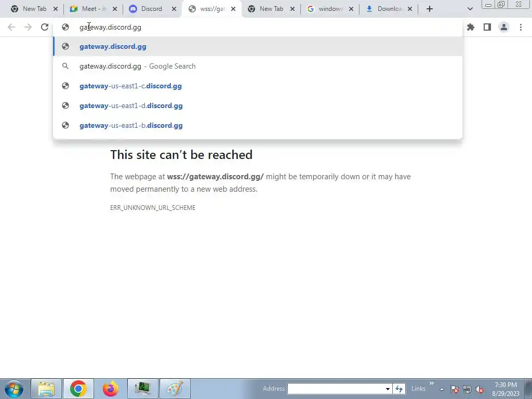
Task: Close the Google windows search tab
Action: [351, 9]
